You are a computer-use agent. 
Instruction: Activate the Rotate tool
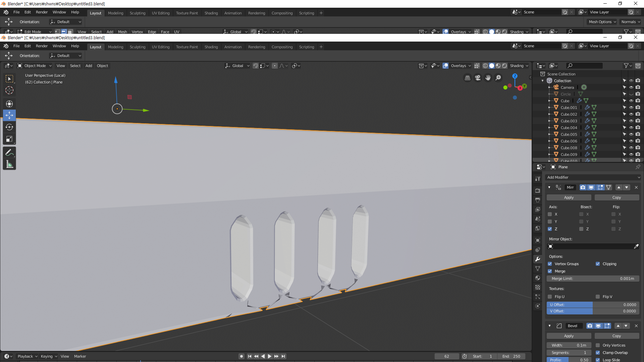(x=9, y=127)
